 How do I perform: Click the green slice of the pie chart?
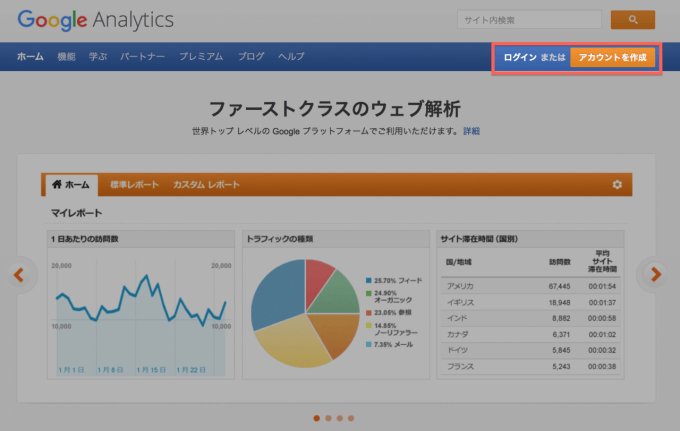[338, 295]
